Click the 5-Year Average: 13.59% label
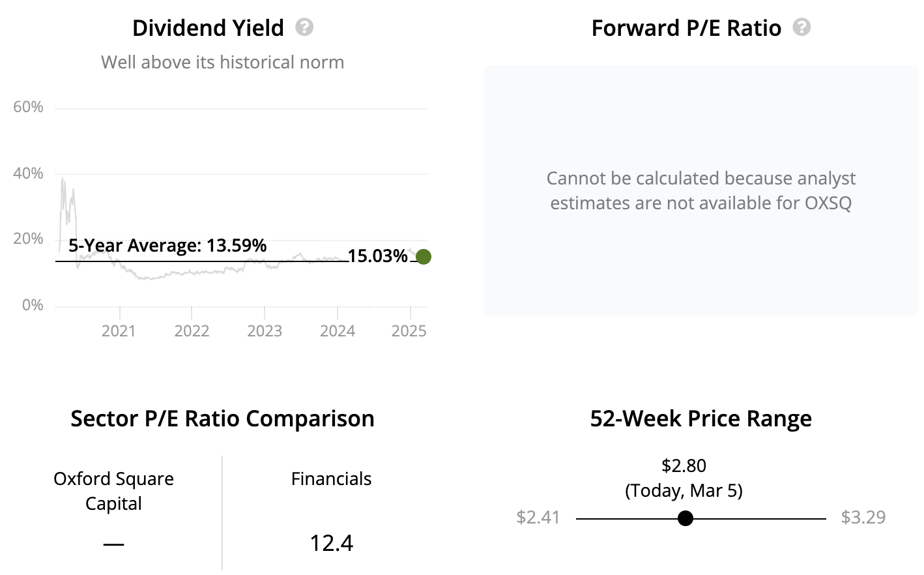924x575 pixels. tap(167, 246)
